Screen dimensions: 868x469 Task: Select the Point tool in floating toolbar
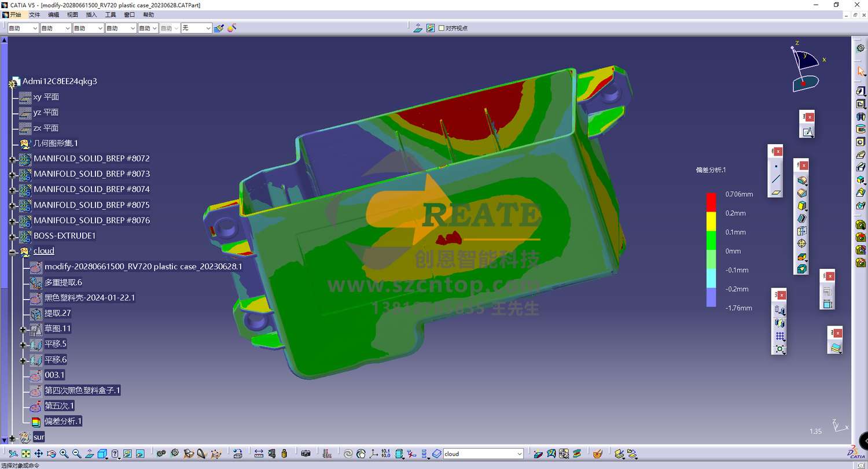coord(775,166)
